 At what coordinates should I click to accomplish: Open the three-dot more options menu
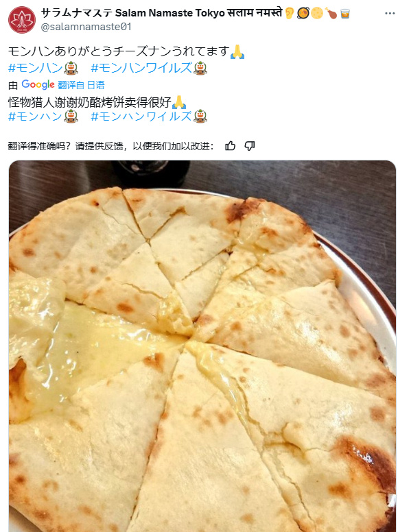tap(390, 14)
